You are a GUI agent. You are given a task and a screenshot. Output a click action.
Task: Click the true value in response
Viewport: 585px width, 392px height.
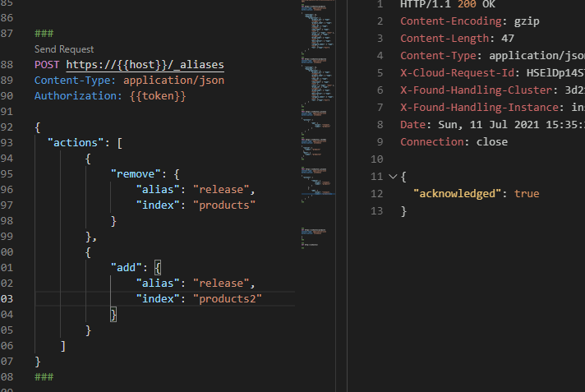click(527, 193)
